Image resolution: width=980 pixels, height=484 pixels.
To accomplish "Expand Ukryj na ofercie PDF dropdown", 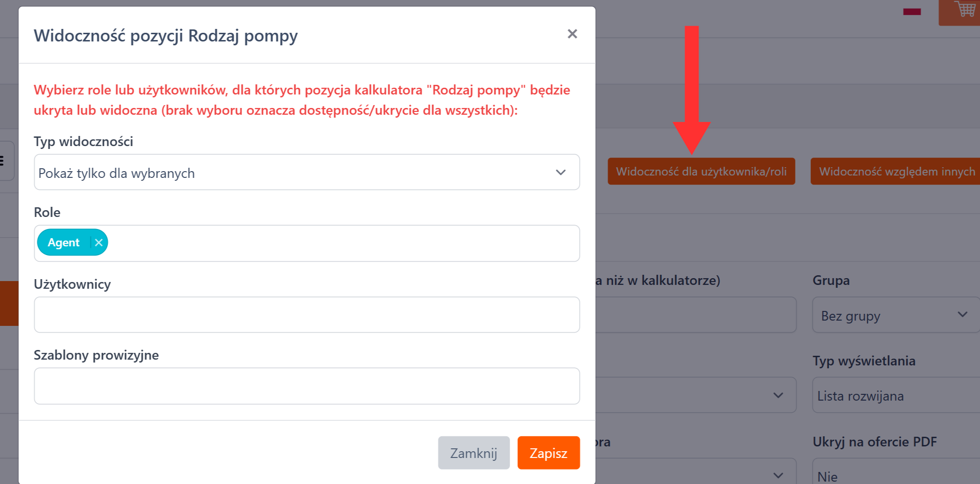I will (x=896, y=475).
